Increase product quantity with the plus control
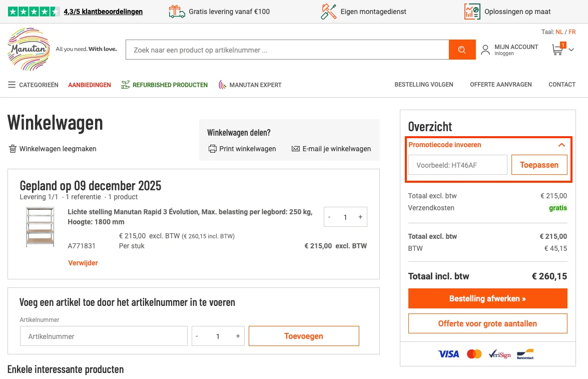 pos(360,216)
